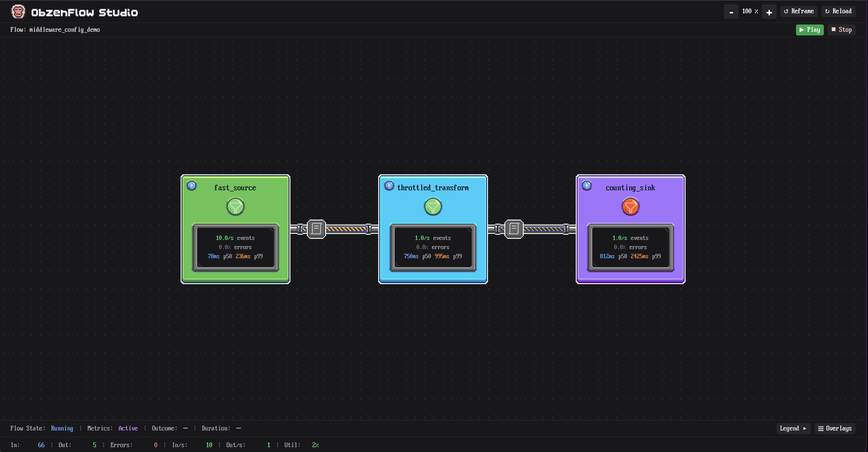
Task: Click the 2425ms p99 latency value
Action: pos(639,256)
